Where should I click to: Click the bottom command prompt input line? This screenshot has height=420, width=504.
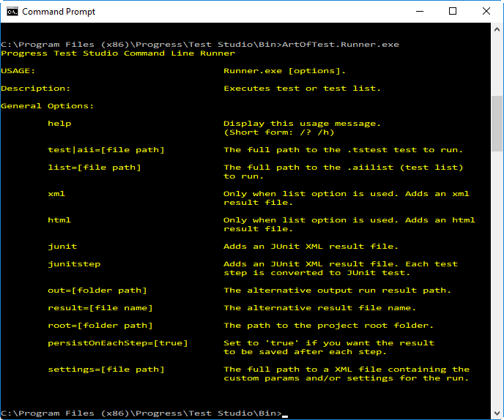pos(144,413)
